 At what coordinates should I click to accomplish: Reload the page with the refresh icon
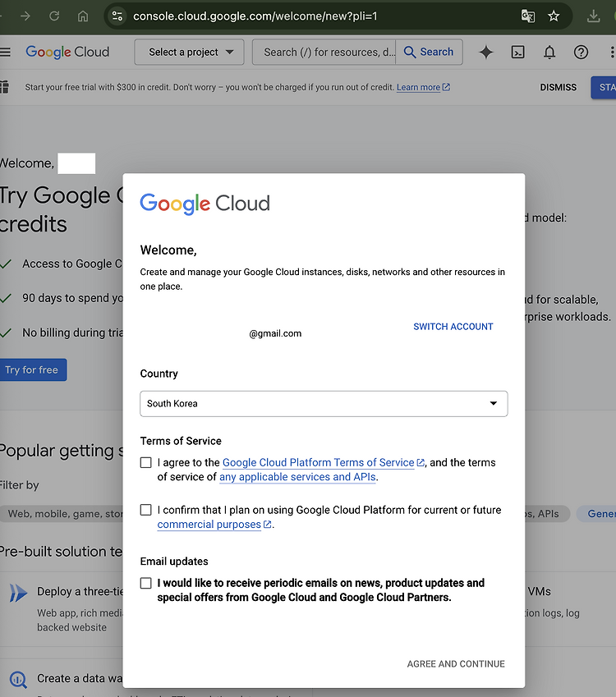[54, 16]
